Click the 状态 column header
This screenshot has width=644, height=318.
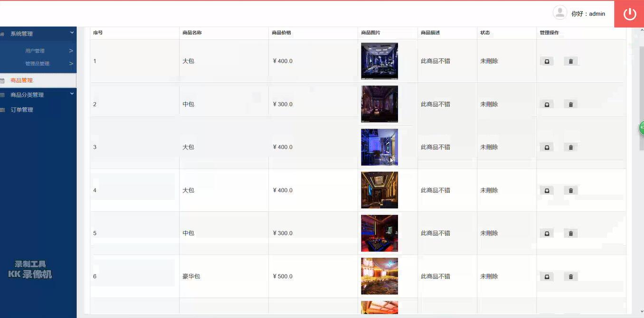click(x=485, y=33)
